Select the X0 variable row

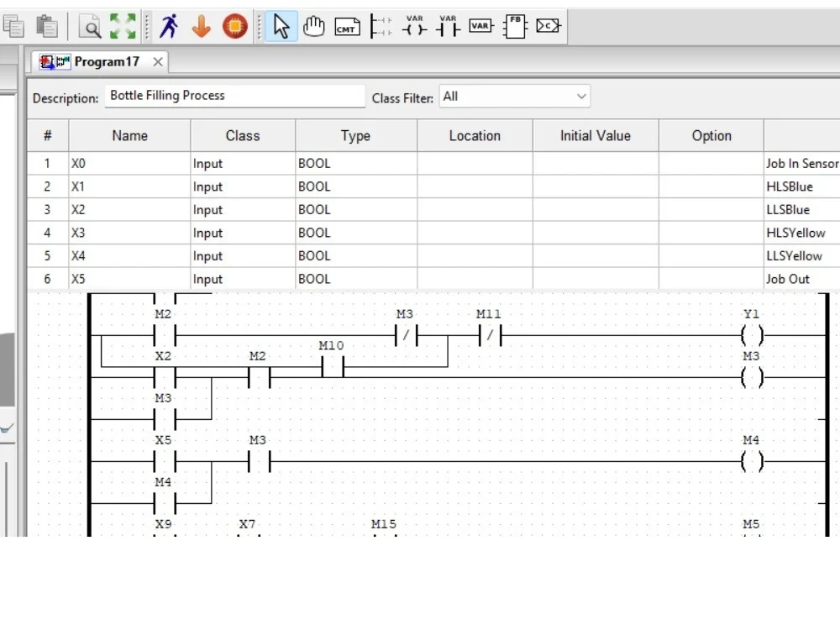point(129,163)
